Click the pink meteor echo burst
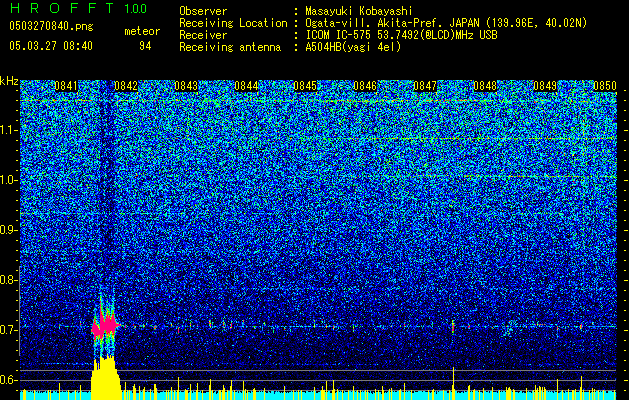 coord(105,327)
